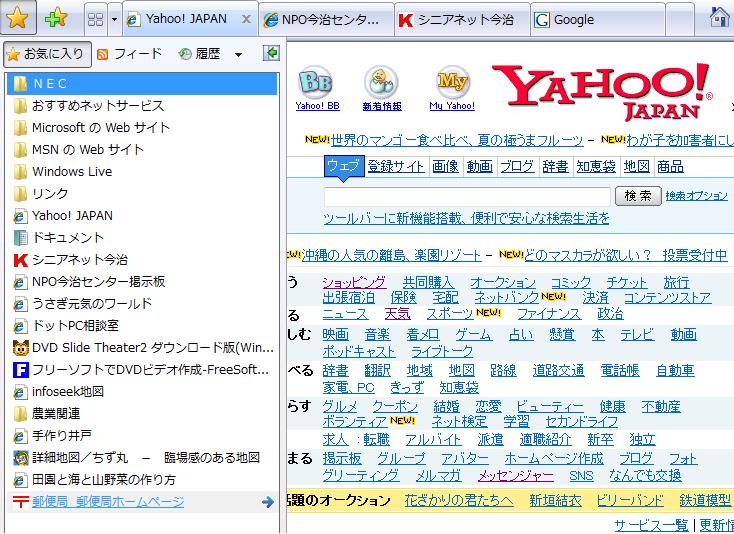Open the Quick Tabs grid view
Screen dimensions: 734x534
pyautogui.click(x=96, y=19)
